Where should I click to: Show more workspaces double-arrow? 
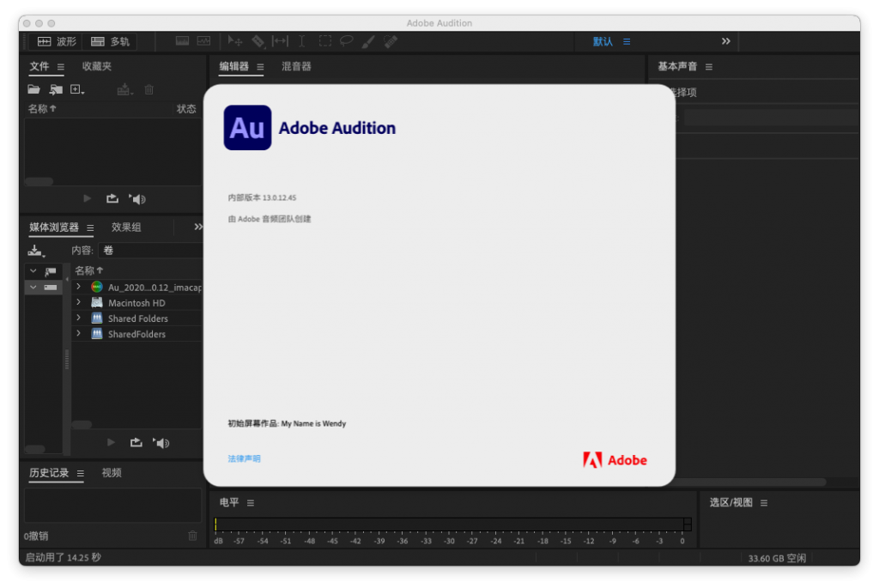pos(726,41)
